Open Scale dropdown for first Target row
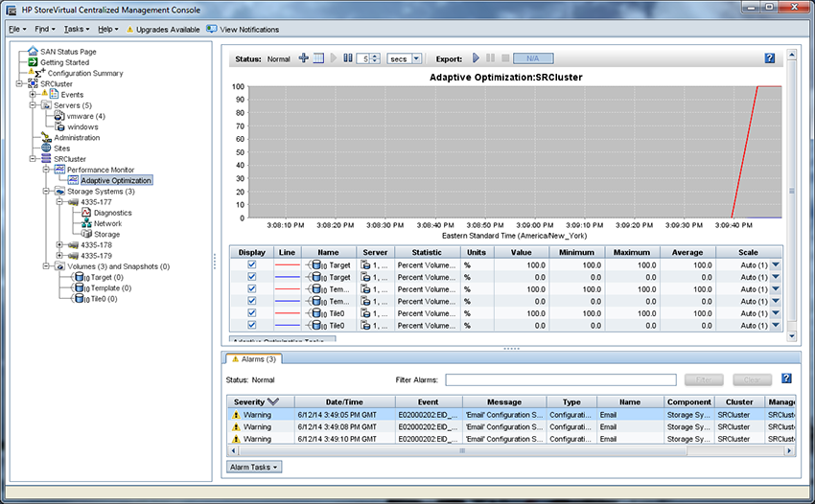 pyautogui.click(x=776, y=264)
